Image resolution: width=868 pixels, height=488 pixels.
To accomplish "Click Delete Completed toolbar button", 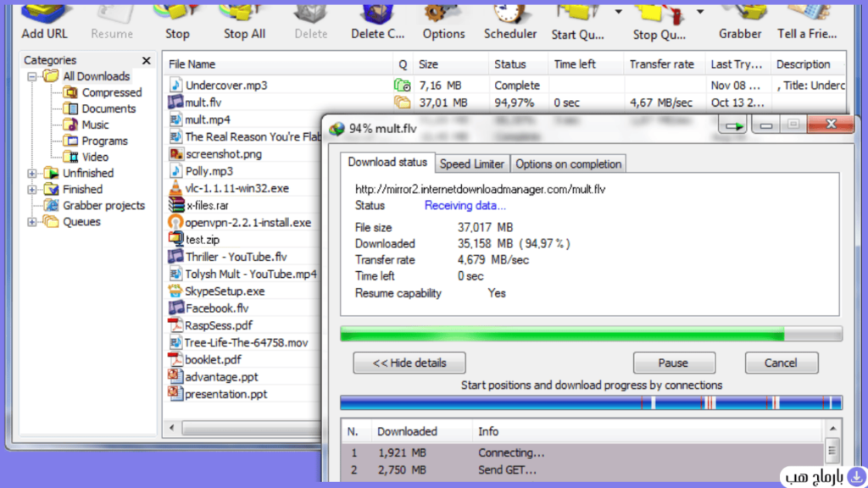I will click(x=377, y=22).
